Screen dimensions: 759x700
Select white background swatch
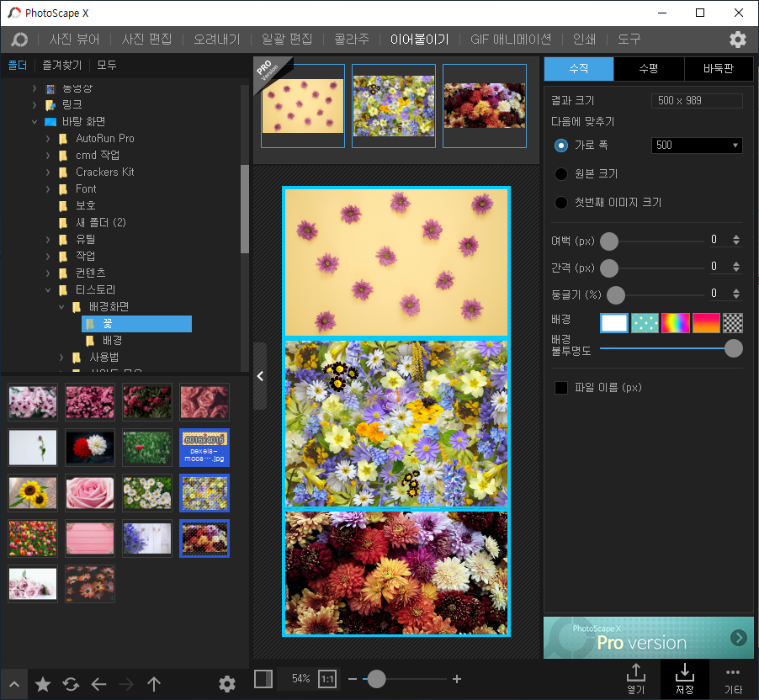pos(613,323)
